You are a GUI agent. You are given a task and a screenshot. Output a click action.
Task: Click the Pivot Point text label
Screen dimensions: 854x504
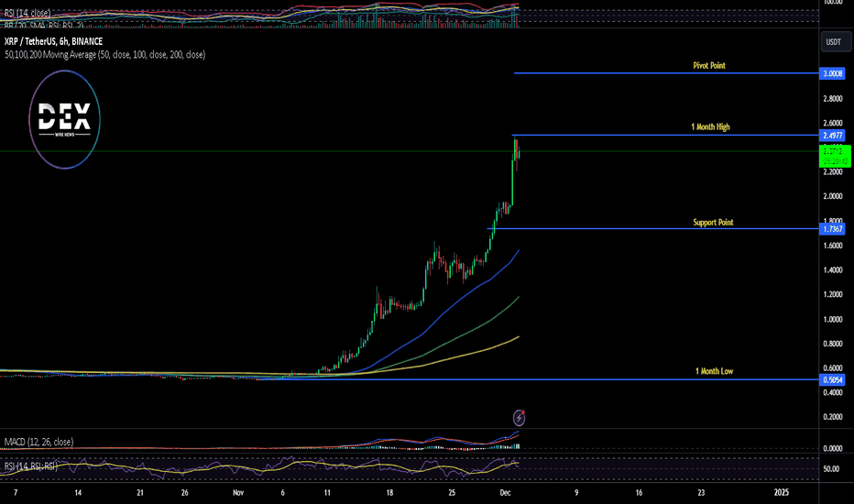click(x=709, y=65)
